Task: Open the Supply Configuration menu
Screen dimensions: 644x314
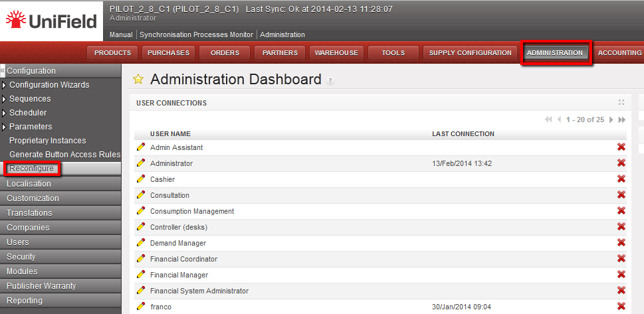Action: click(470, 53)
